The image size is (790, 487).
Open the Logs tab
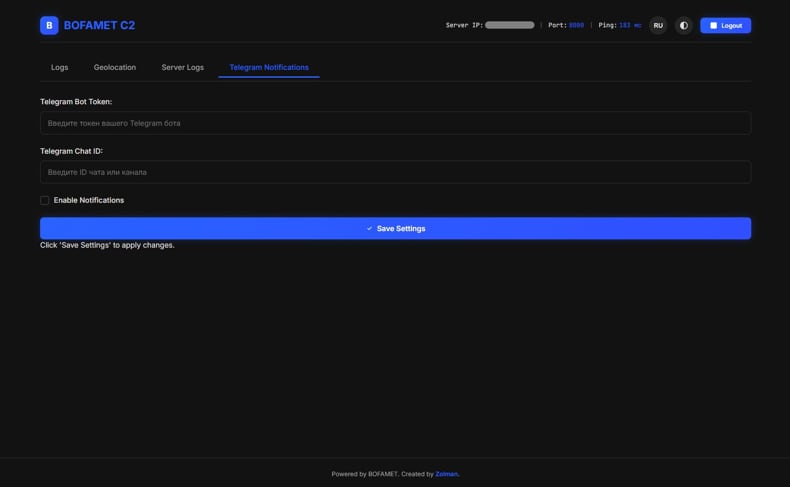tap(60, 67)
